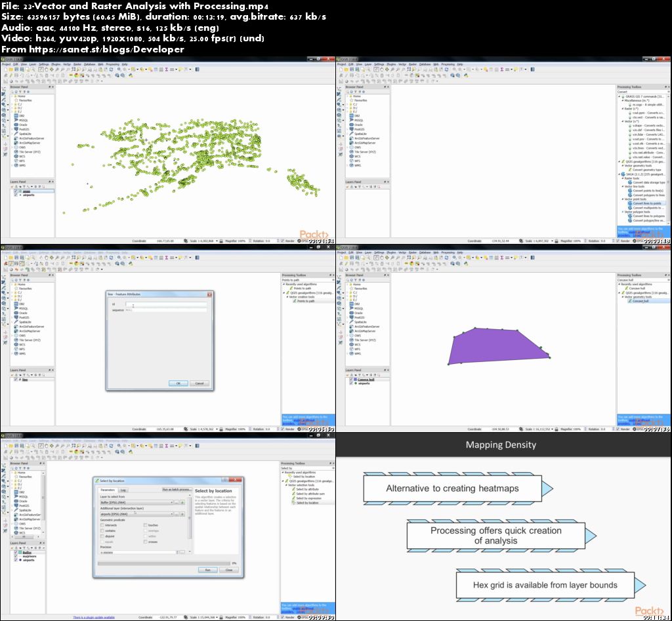Select Pan Map hand tool in airports map frame
This screenshot has width=672, height=621.
click(x=47, y=70)
